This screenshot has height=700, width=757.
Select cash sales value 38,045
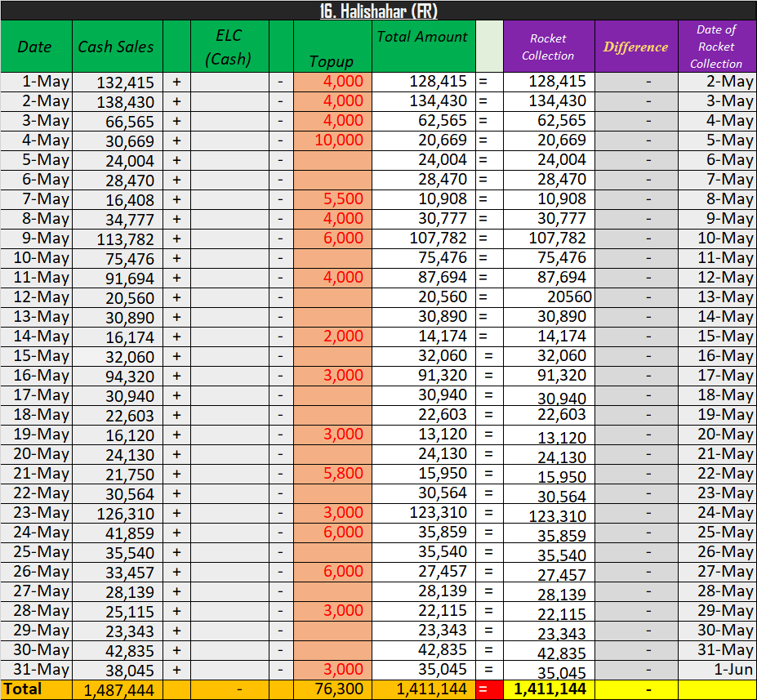pos(118,670)
